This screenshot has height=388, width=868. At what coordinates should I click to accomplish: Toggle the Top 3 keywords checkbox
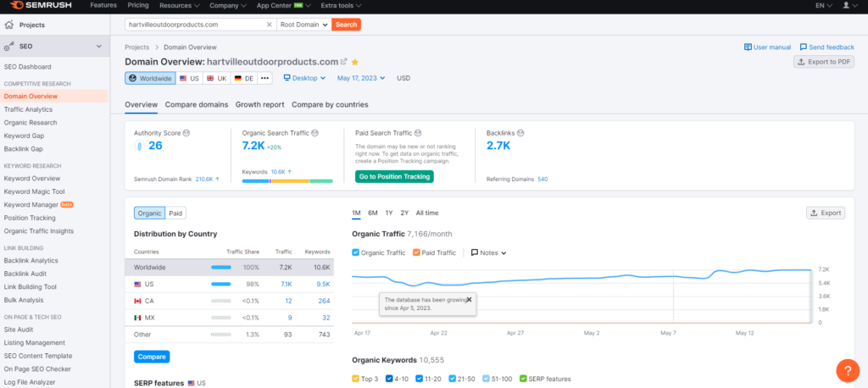pos(355,379)
